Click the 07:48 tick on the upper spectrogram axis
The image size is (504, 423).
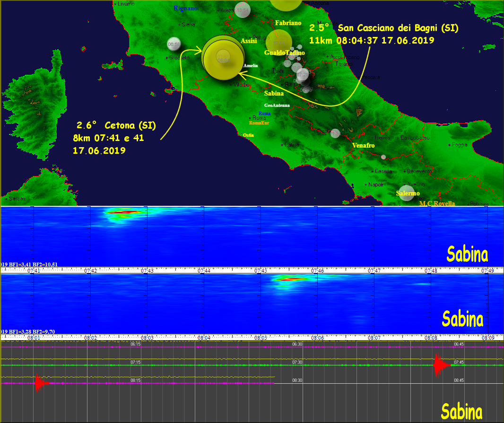point(431,271)
